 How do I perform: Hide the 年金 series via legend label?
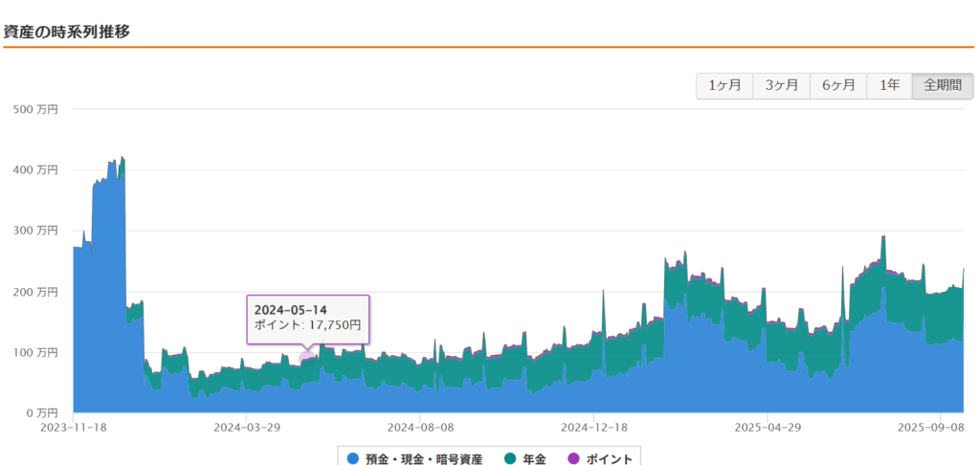point(532,459)
